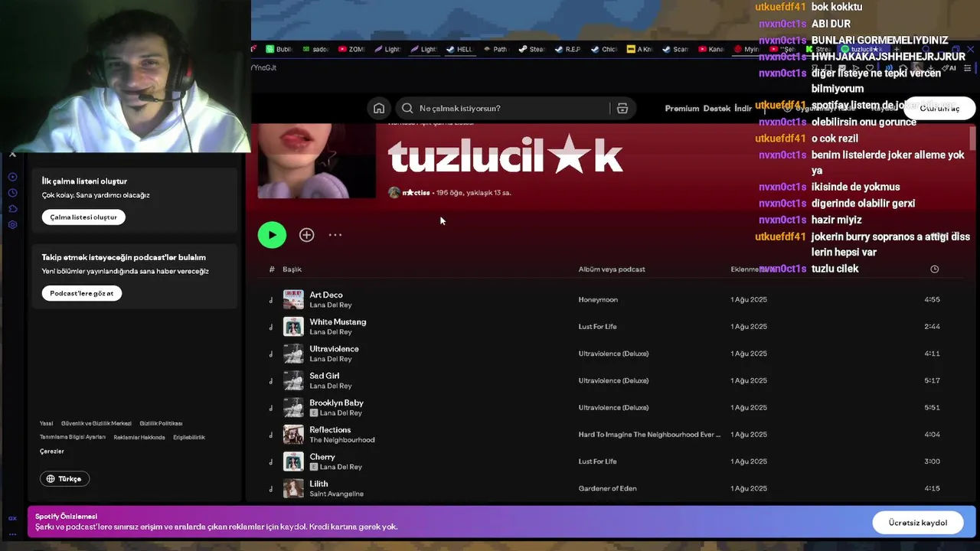The height and width of the screenshot is (551, 980).
Task: Click the Oturum aç login button
Action: [x=939, y=109]
